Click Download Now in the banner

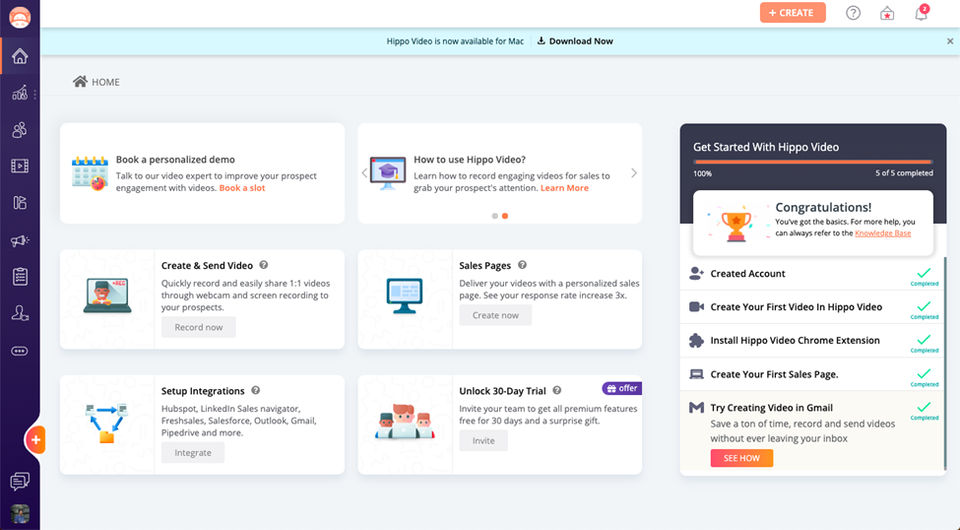coord(575,41)
